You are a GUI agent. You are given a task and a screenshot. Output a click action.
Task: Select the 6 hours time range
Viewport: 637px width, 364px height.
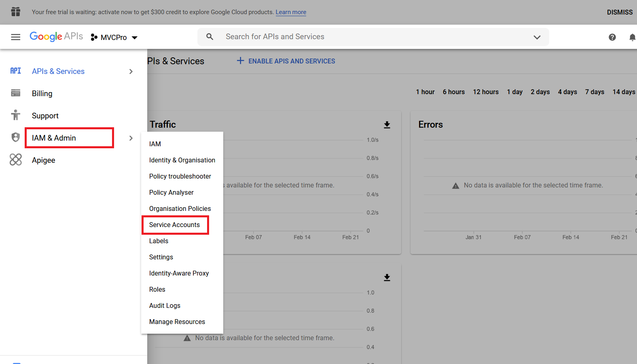point(453,92)
